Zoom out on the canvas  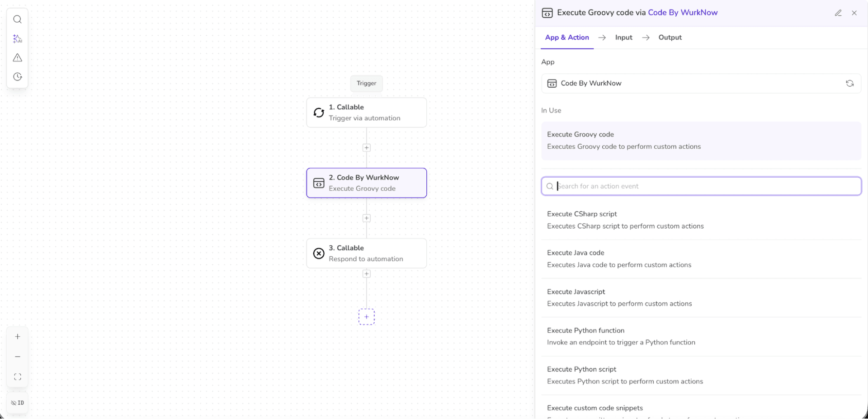point(18,357)
